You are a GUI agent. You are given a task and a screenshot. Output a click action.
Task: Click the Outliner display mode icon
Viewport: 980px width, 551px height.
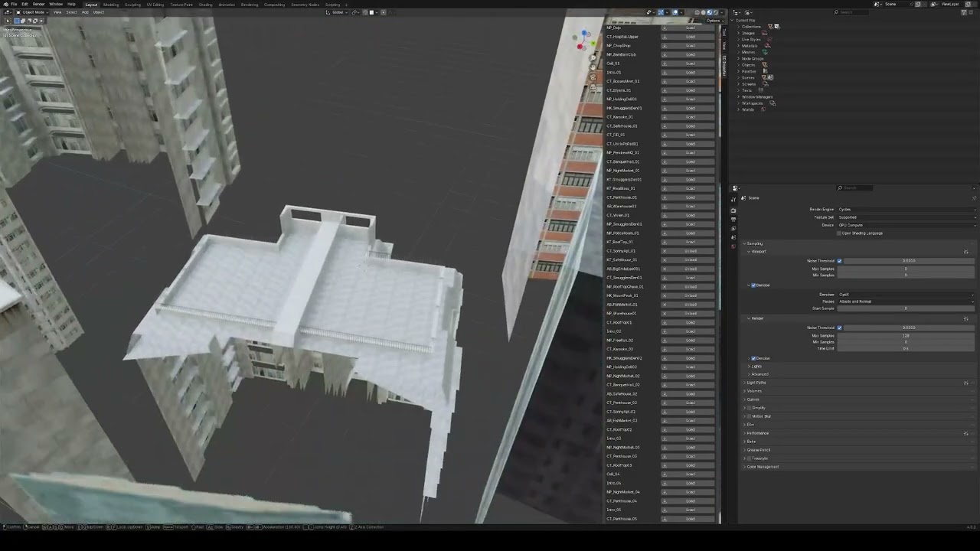point(748,12)
